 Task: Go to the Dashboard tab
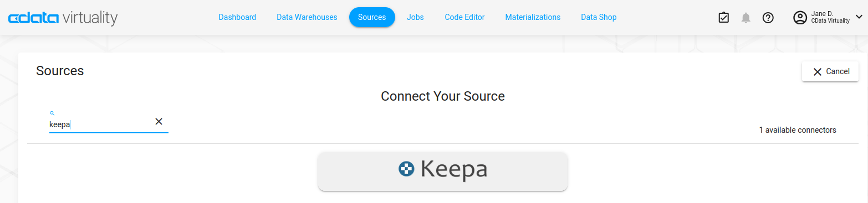coord(237,17)
